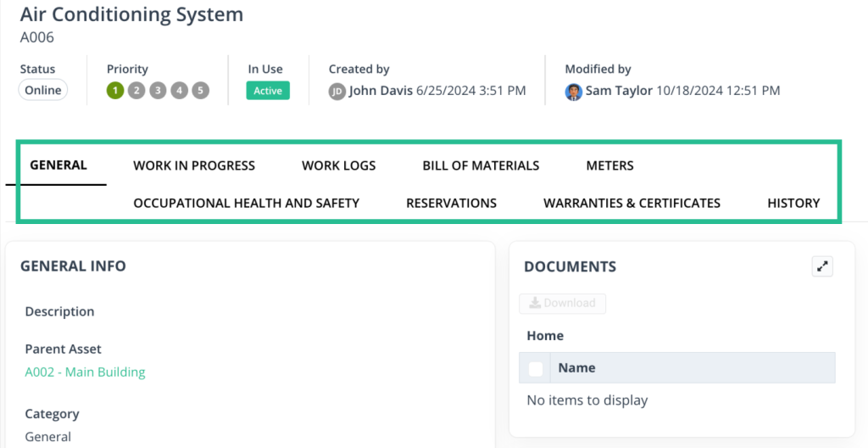
Task: Open Occupational Health and Safety tab
Action: [x=246, y=203]
